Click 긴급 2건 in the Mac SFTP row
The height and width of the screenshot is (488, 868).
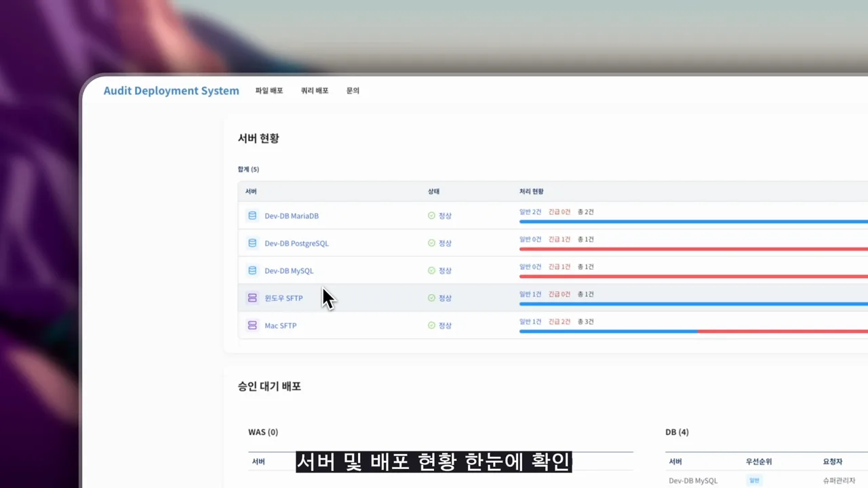point(559,322)
